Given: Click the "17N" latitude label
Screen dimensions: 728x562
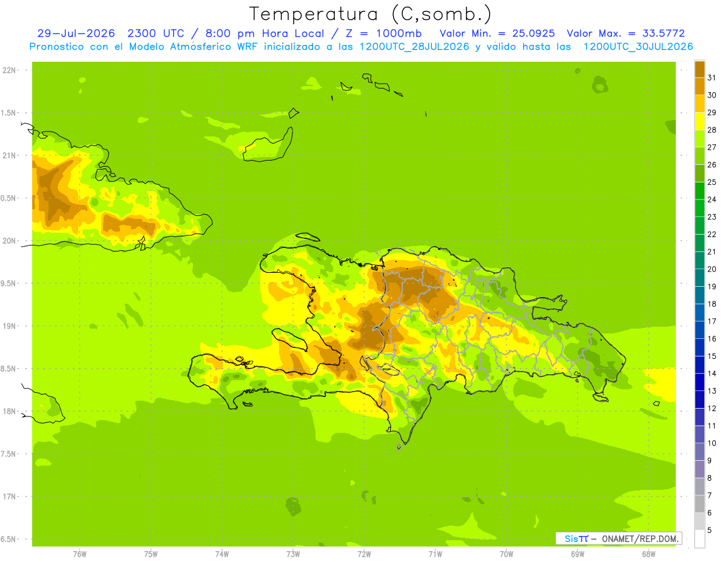Looking at the screenshot, I should coord(9,497).
